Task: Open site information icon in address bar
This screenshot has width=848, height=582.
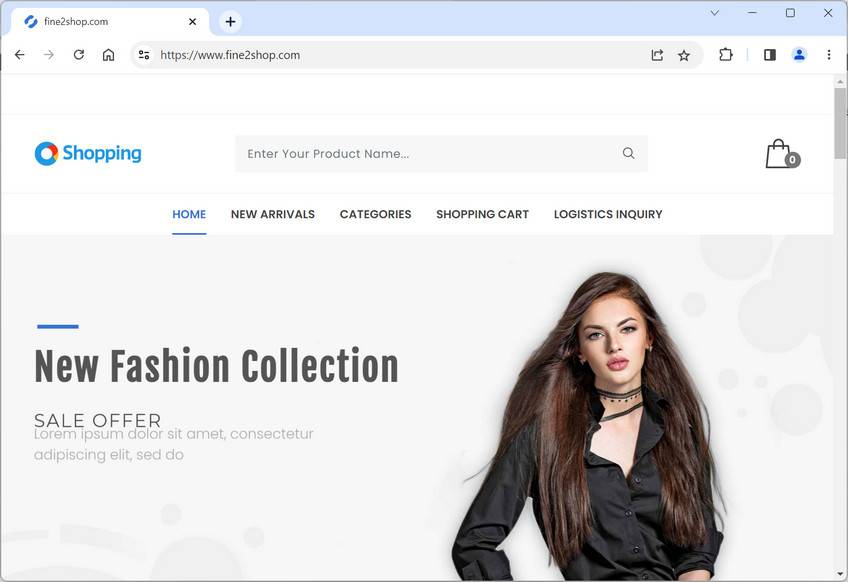Action: pyautogui.click(x=144, y=55)
